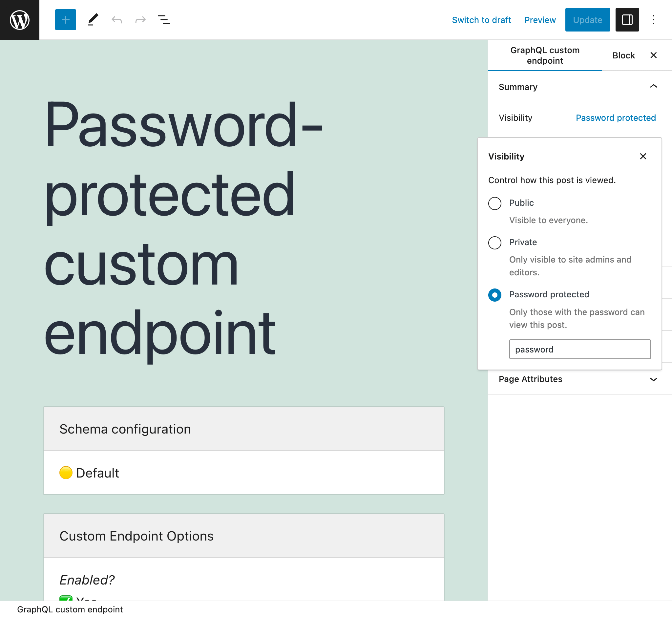Toggle the Settings sidebar icon

(x=627, y=19)
